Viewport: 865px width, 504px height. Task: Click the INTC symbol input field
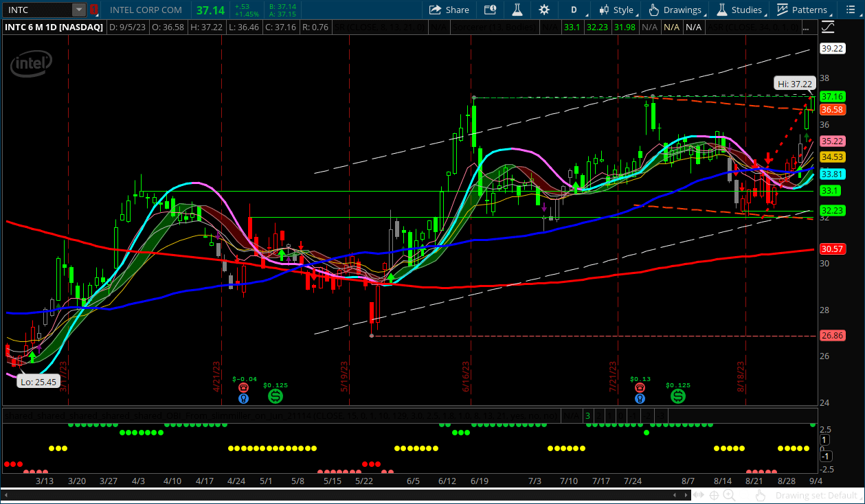coord(38,10)
